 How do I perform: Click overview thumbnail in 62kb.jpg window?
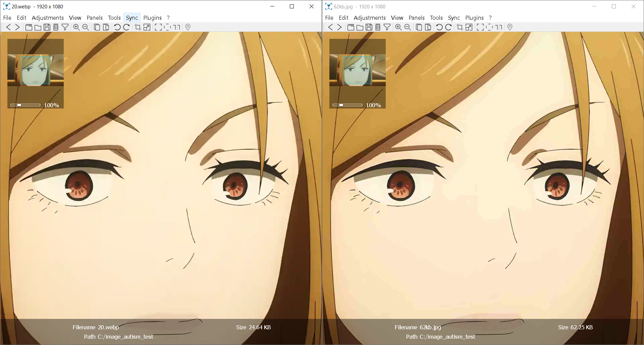tap(358, 70)
